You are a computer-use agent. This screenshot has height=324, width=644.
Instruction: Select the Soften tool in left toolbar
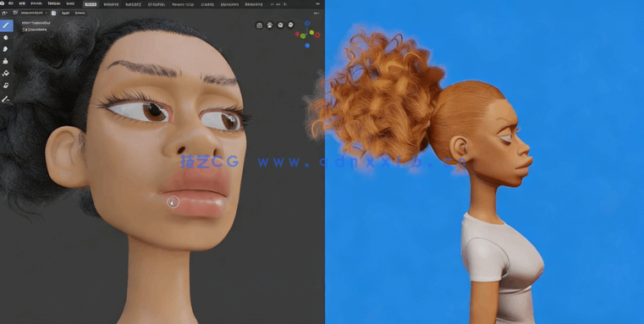coord(6,37)
